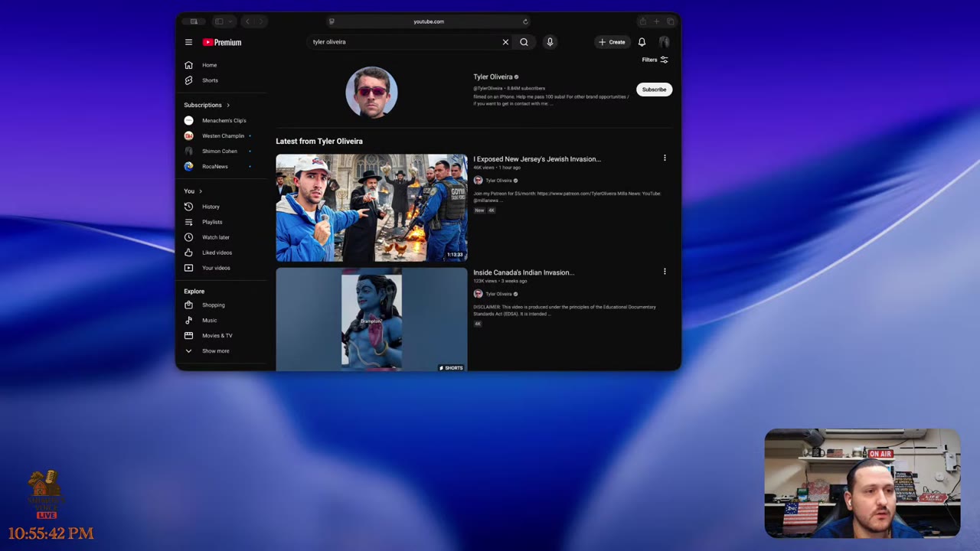The height and width of the screenshot is (551, 980).
Task: Go to the YouTube Premium logo home
Action: click(x=222, y=42)
